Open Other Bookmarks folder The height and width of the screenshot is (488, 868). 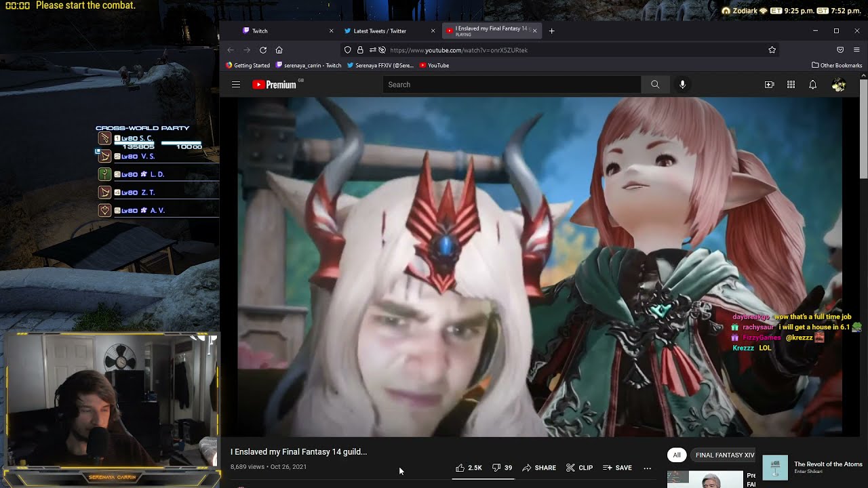pyautogui.click(x=837, y=66)
